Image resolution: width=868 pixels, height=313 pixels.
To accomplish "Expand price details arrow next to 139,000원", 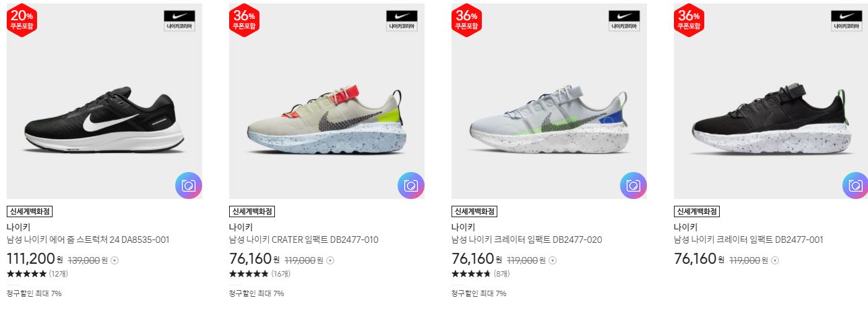I will click(x=115, y=260).
